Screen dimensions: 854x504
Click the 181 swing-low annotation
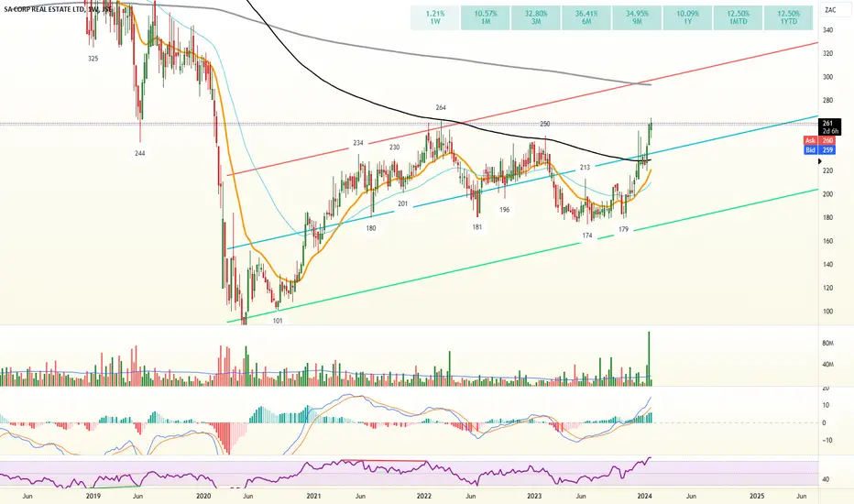(x=477, y=227)
